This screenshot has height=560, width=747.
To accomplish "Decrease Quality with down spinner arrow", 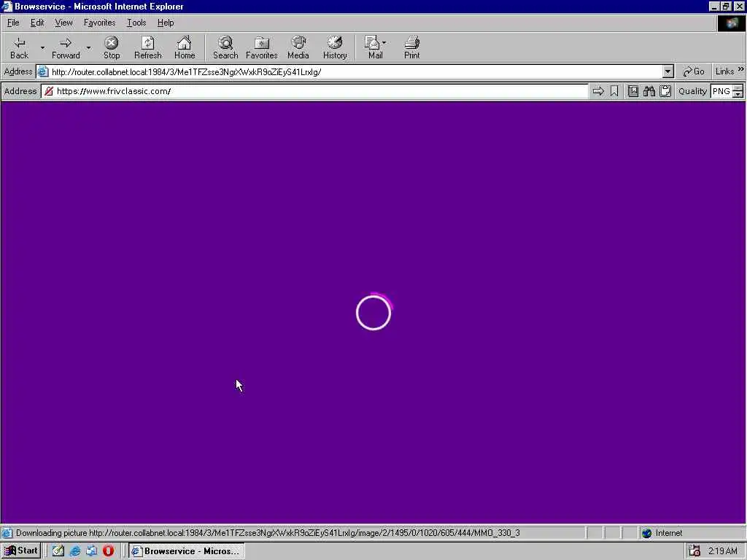I will click(x=738, y=94).
